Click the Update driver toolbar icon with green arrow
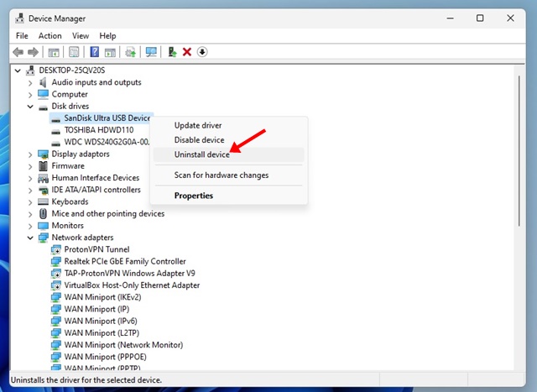Viewport: 537px width, 392px height. [x=172, y=52]
